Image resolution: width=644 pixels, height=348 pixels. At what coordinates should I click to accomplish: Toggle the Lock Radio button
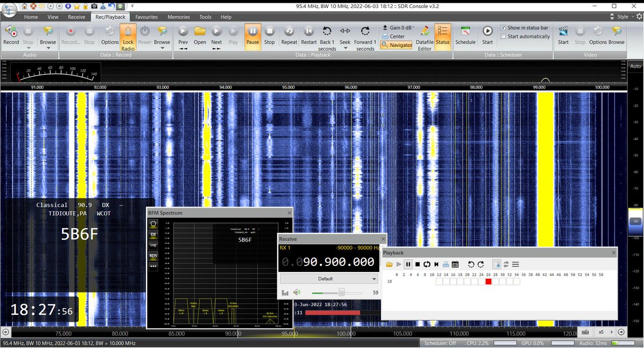128,38
